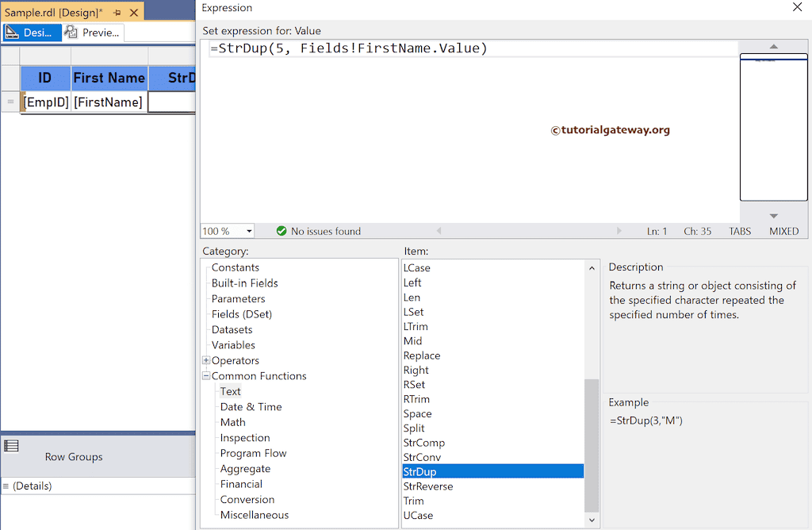Image resolution: width=812 pixels, height=530 pixels.
Task: Click the MIXED indicator in the status bar
Action: (783, 231)
